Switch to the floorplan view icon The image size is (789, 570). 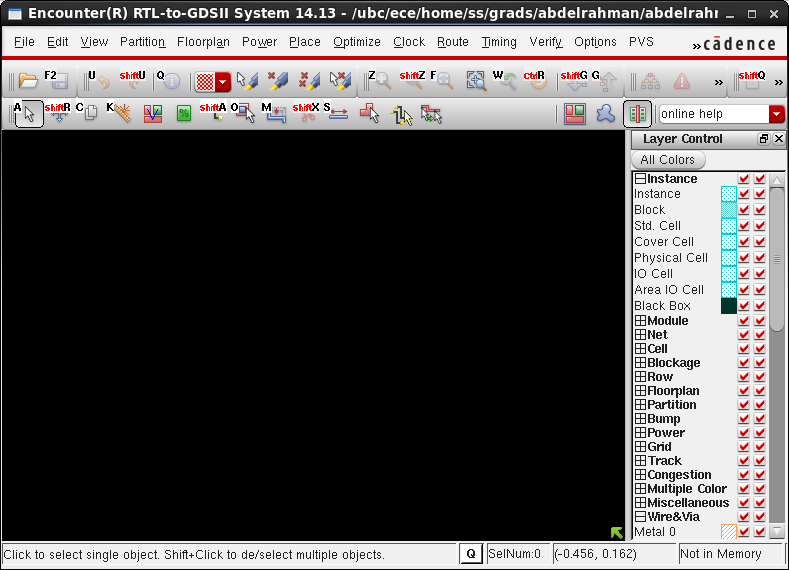coord(574,113)
